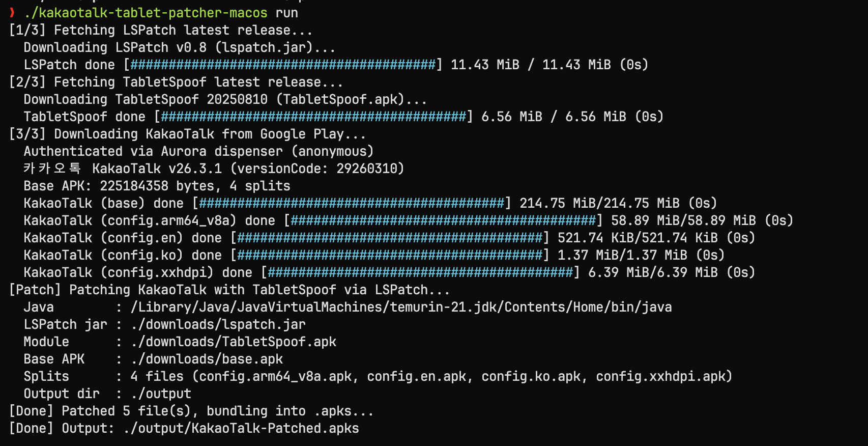Click the [3/3] Downloading KakaoTalk line

(x=188, y=134)
